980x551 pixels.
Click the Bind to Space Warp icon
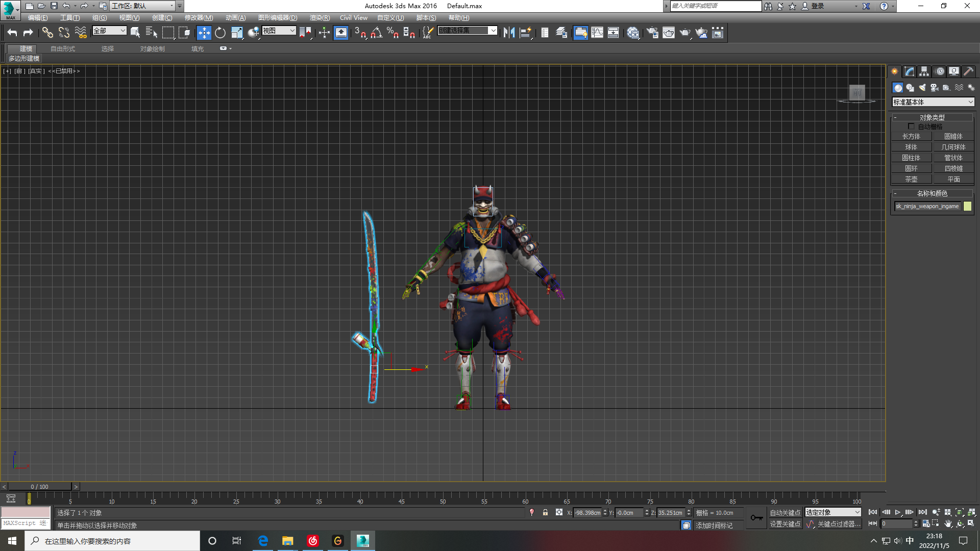coord(81,33)
